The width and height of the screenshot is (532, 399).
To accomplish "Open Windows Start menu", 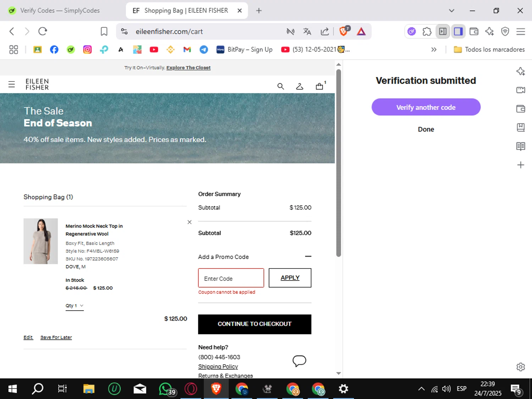I will point(12,389).
